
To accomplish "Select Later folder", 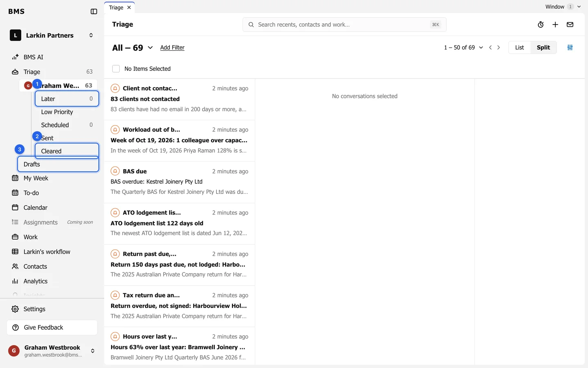I will 67,99.
